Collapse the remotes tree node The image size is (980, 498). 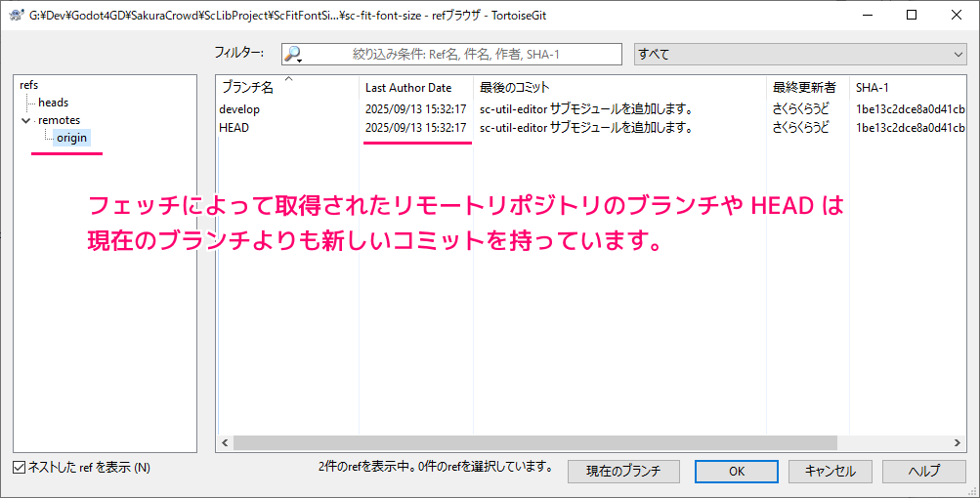coord(25,120)
